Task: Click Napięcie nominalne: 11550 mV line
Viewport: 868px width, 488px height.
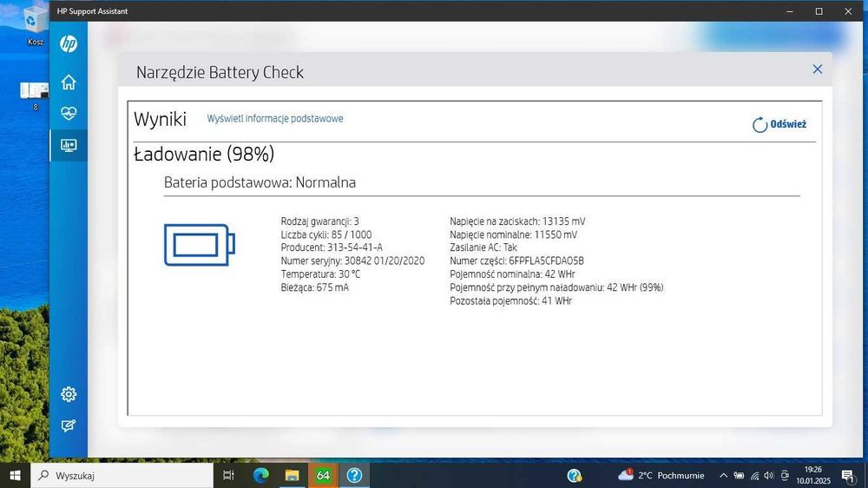Action: point(513,234)
